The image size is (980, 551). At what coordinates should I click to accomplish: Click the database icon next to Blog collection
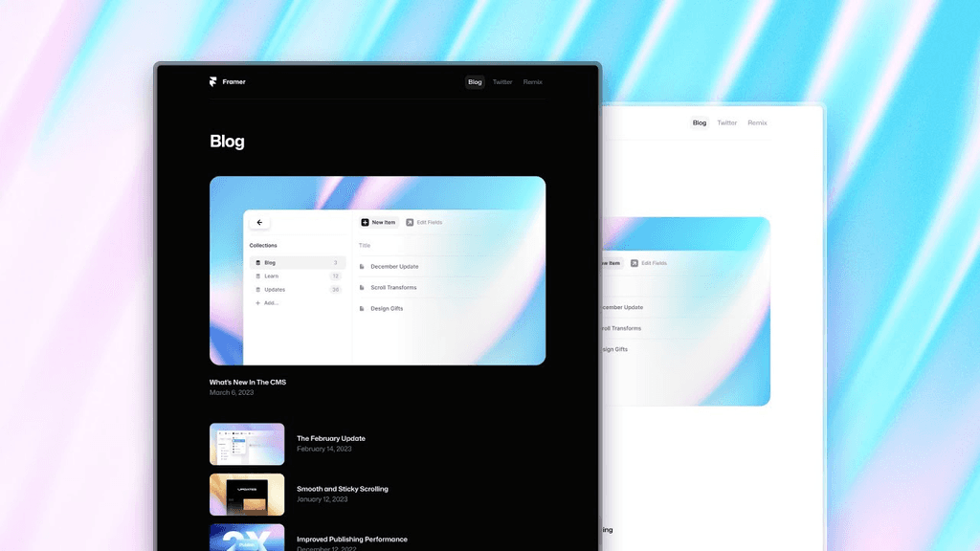[x=259, y=262]
